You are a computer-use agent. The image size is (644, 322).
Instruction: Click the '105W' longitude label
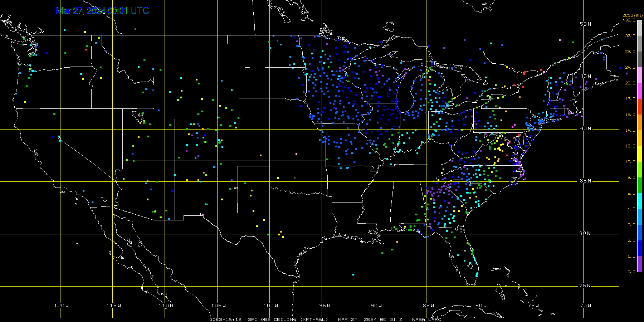coord(218,306)
